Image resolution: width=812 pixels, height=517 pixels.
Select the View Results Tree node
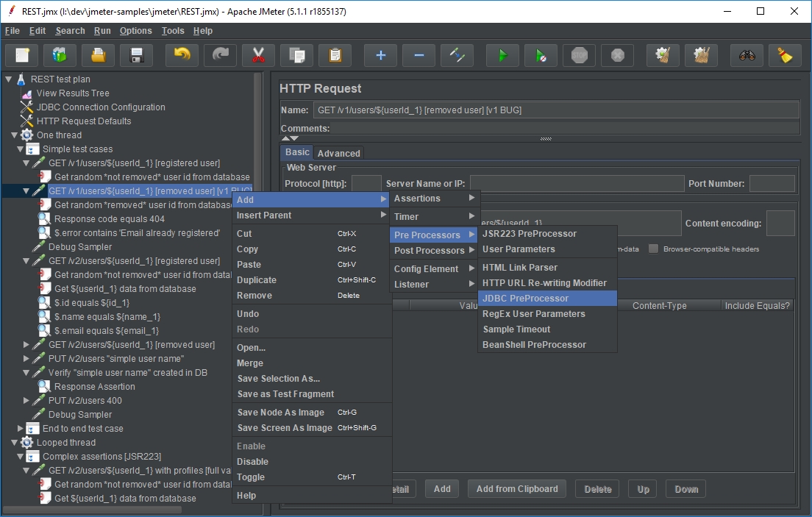(73, 93)
